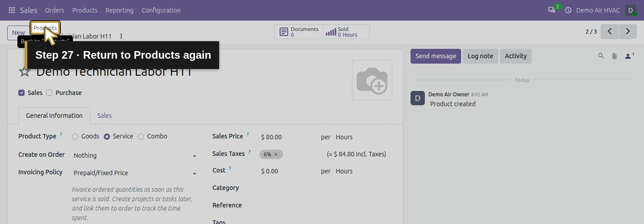Click the Product created message
Screen dimensions: 644x224
click(x=453, y=104)
